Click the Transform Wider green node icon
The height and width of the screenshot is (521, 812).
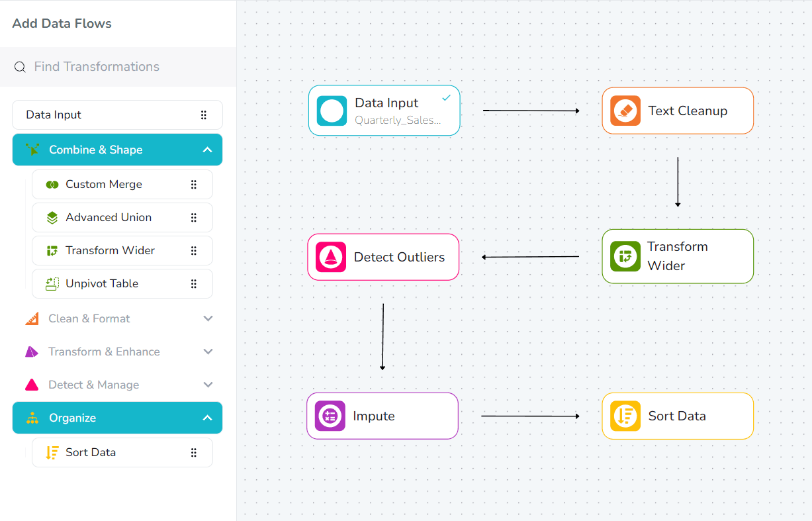click(x=625, y=256)
